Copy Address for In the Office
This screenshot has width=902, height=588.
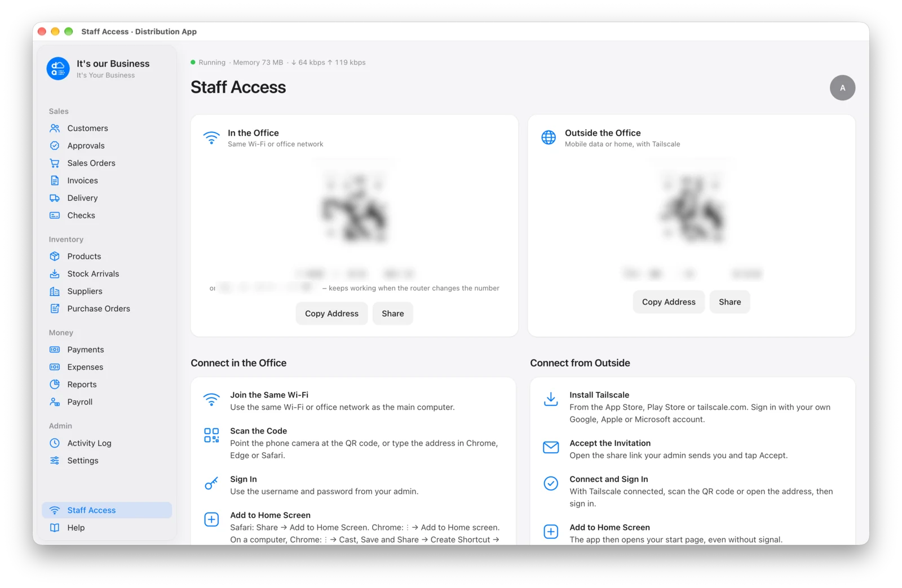coord(331,313)
